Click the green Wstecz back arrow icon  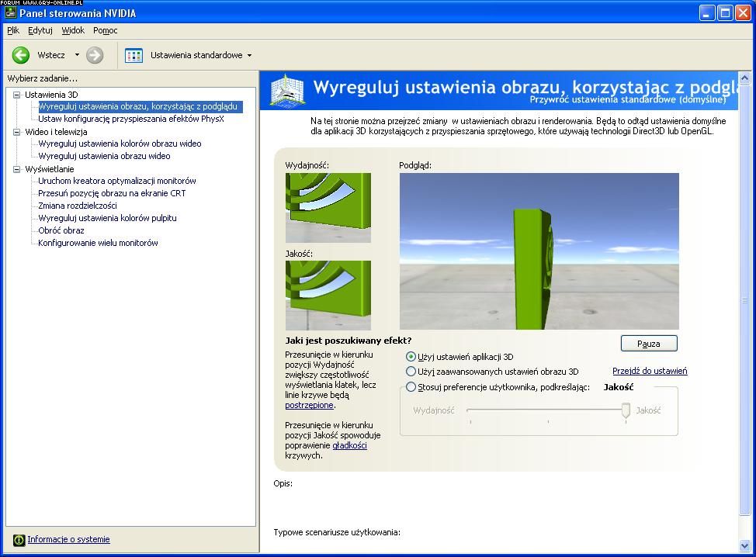click(x=21, y=55)
